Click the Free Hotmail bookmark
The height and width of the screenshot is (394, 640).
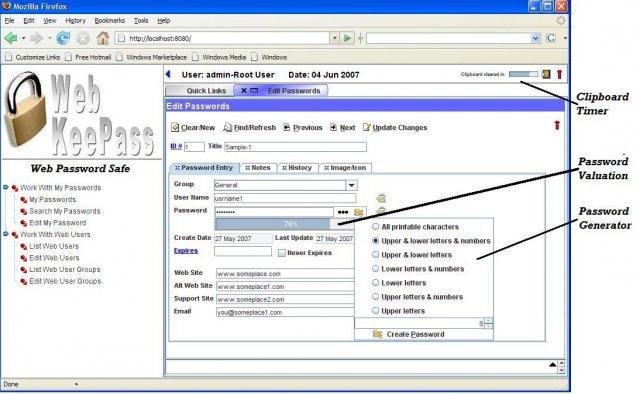pos(88,57)
